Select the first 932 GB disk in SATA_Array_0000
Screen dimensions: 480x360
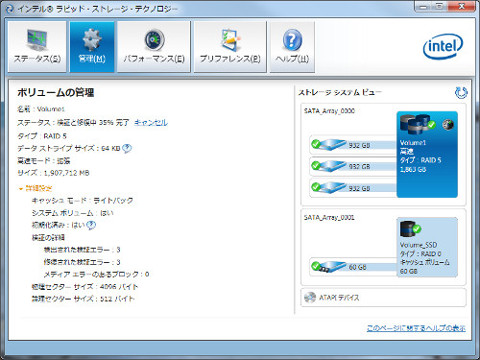353,145
